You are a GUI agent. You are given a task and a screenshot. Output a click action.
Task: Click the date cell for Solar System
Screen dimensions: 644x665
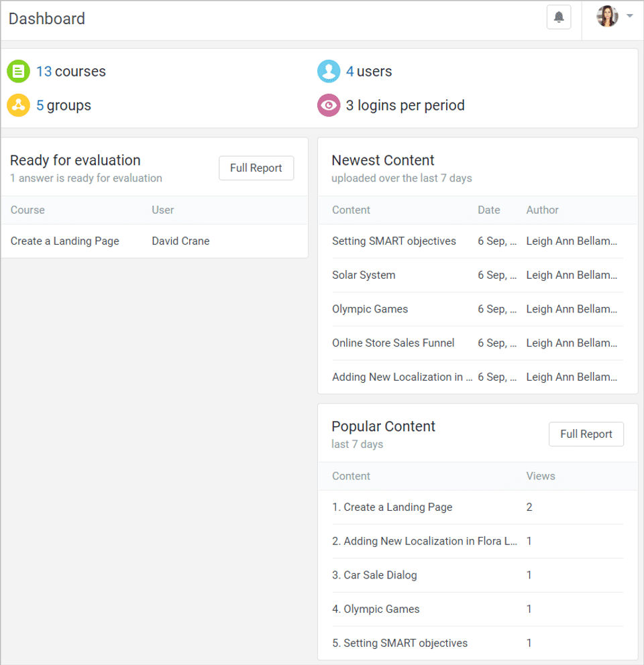(496, 275)
